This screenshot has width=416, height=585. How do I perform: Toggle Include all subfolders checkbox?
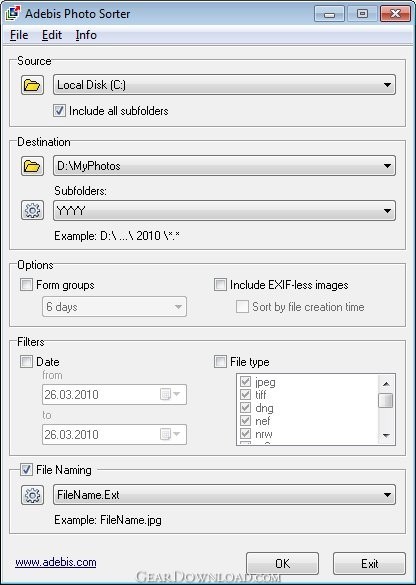59,111
